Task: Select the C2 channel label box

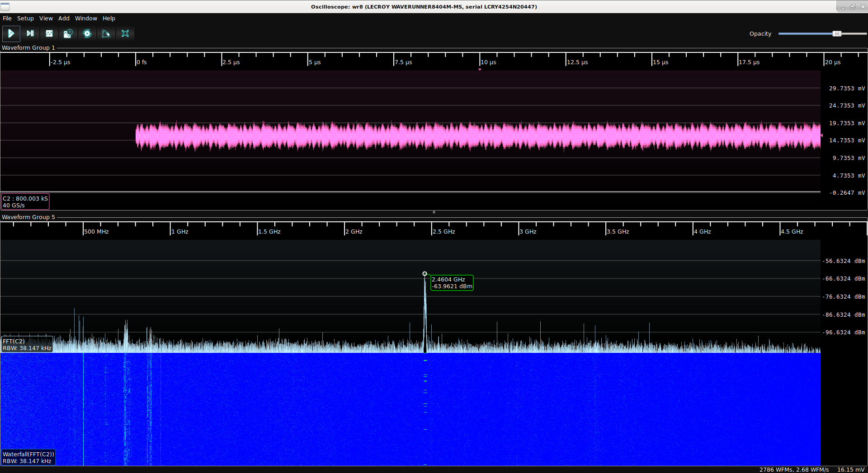Action: point(25,202)
